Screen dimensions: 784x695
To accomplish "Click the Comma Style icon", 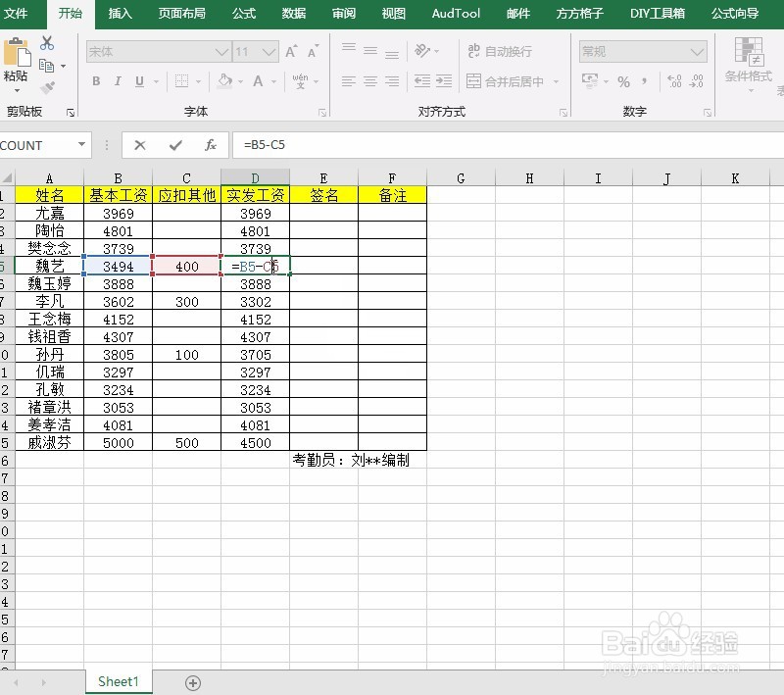I will 644,80.
